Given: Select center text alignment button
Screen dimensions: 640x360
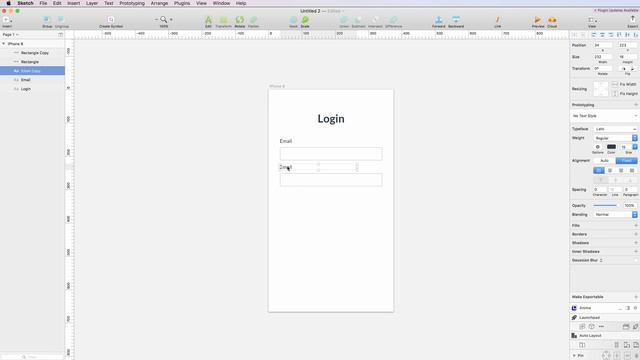Looking at the screenshot, I should pyautogui.click(x=610, y=170).
